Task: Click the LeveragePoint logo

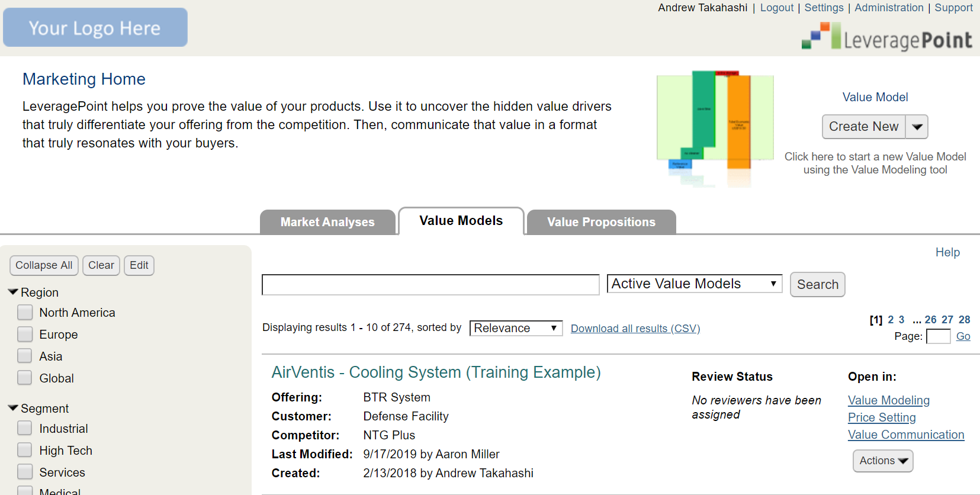Action: tap(886, 37)
